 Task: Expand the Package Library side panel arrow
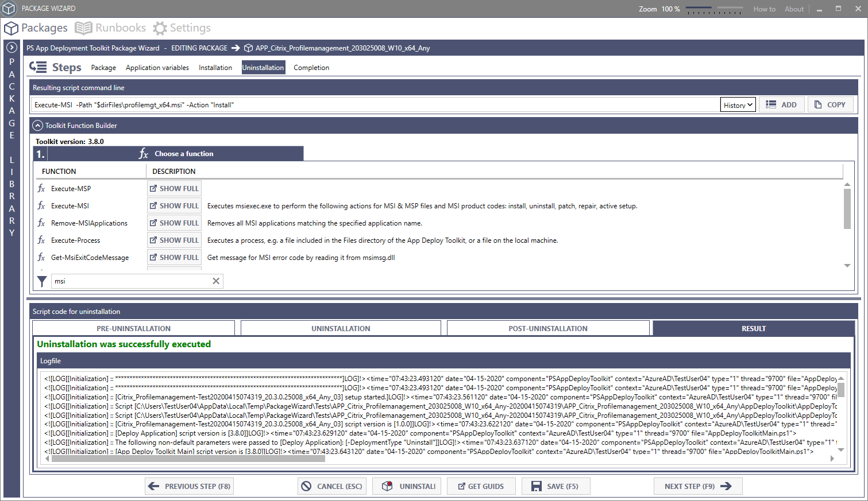pyautogui.click(x=11, y=48)
